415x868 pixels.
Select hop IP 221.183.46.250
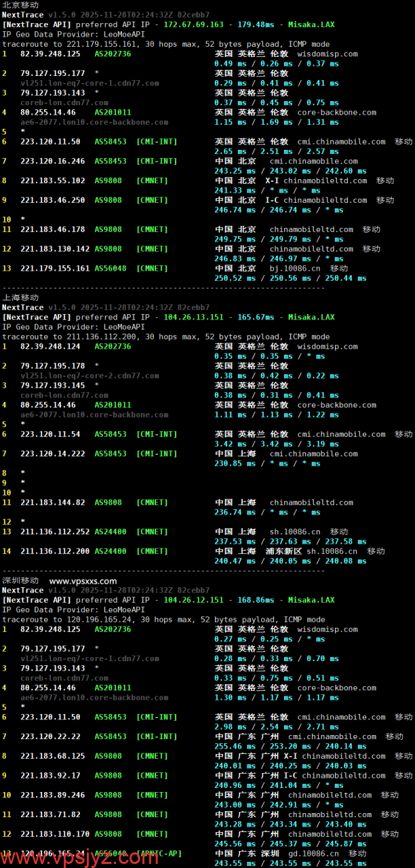53,201
